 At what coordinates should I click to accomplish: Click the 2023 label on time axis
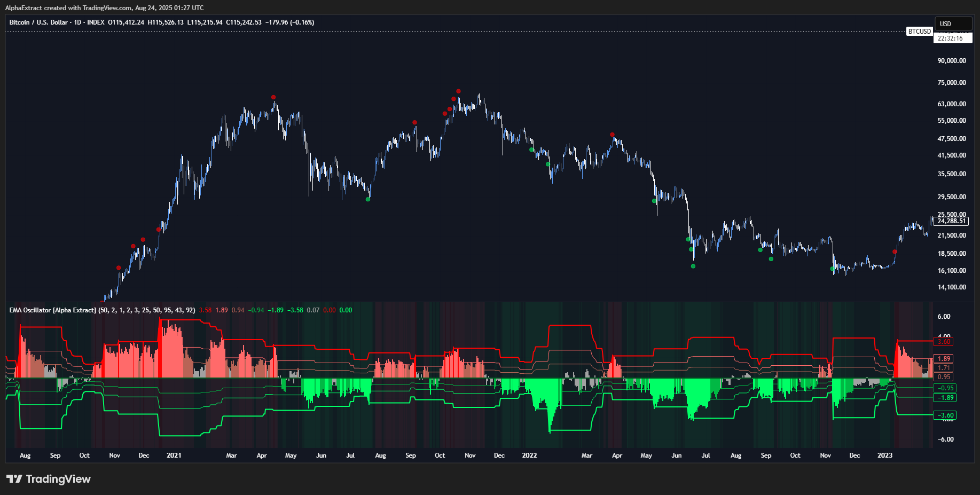(x=884, y=455)
